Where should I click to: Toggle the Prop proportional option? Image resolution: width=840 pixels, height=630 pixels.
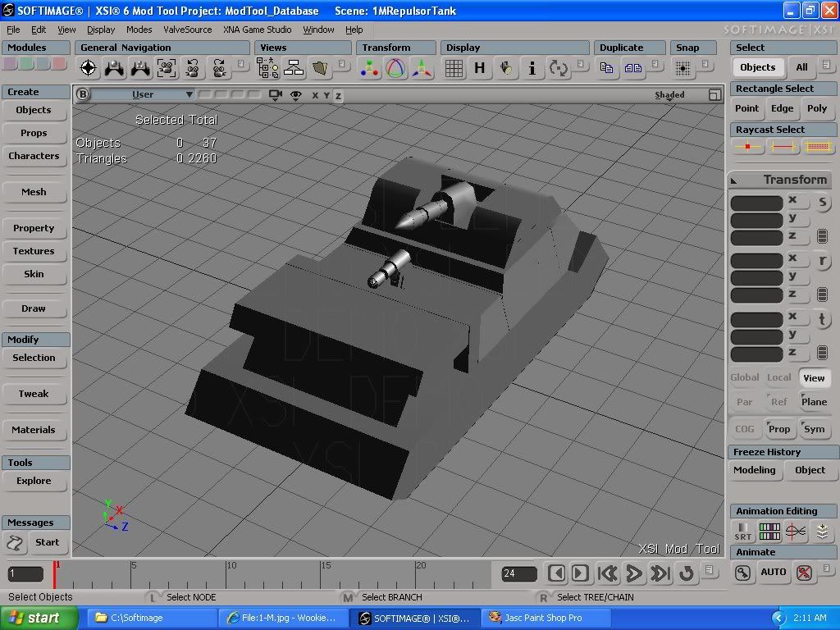779,429
